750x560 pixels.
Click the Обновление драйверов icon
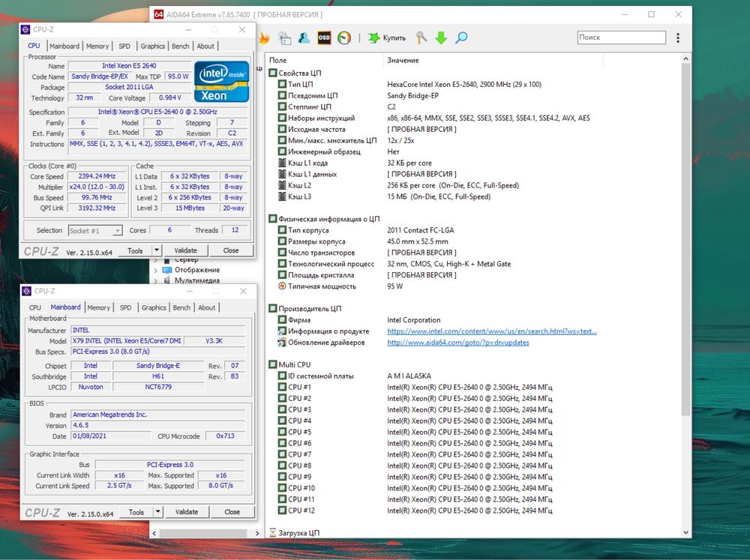[x=282, y=343]
